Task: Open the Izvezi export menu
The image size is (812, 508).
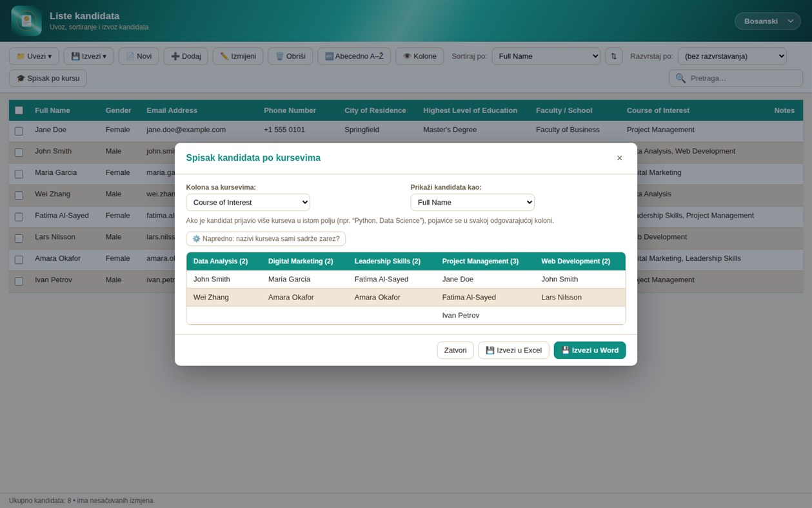Action: 88,56
